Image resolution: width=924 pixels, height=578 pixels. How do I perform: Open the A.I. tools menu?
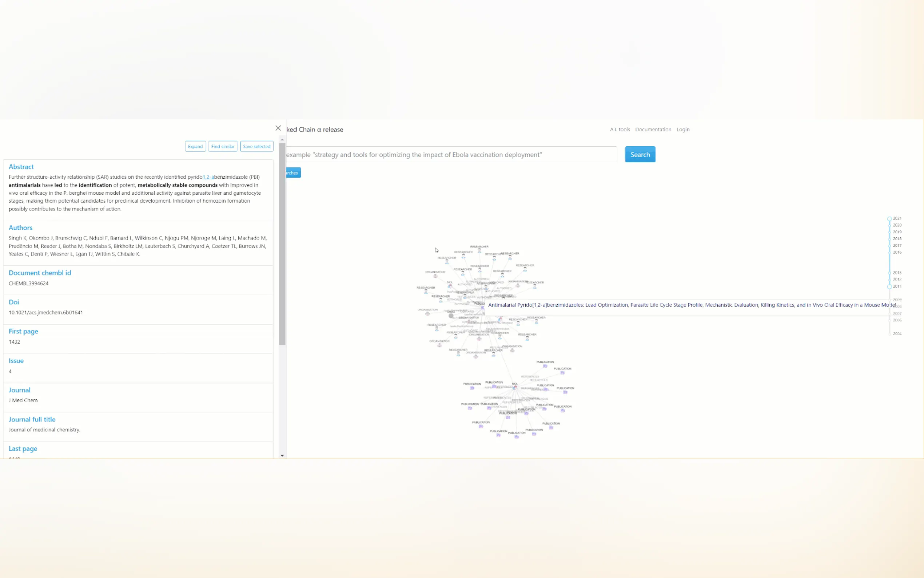[620, 129]
